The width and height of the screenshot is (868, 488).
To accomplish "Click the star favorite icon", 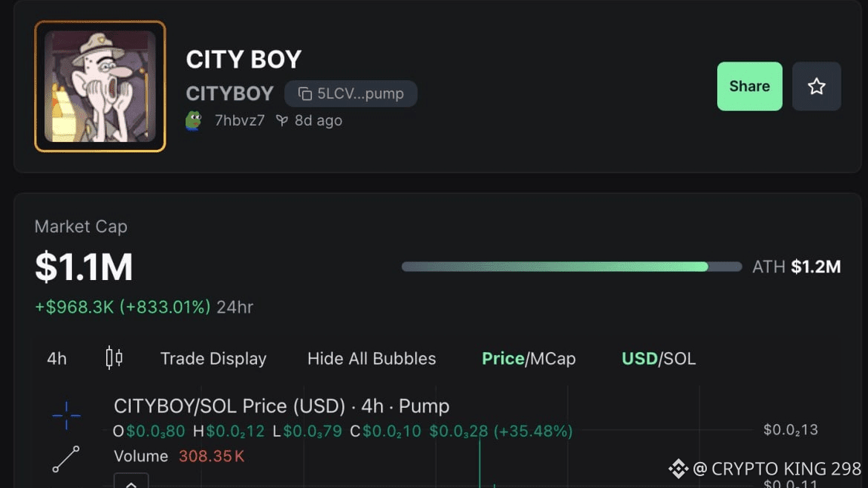I will pyautogui.click(x=816, y=86).
